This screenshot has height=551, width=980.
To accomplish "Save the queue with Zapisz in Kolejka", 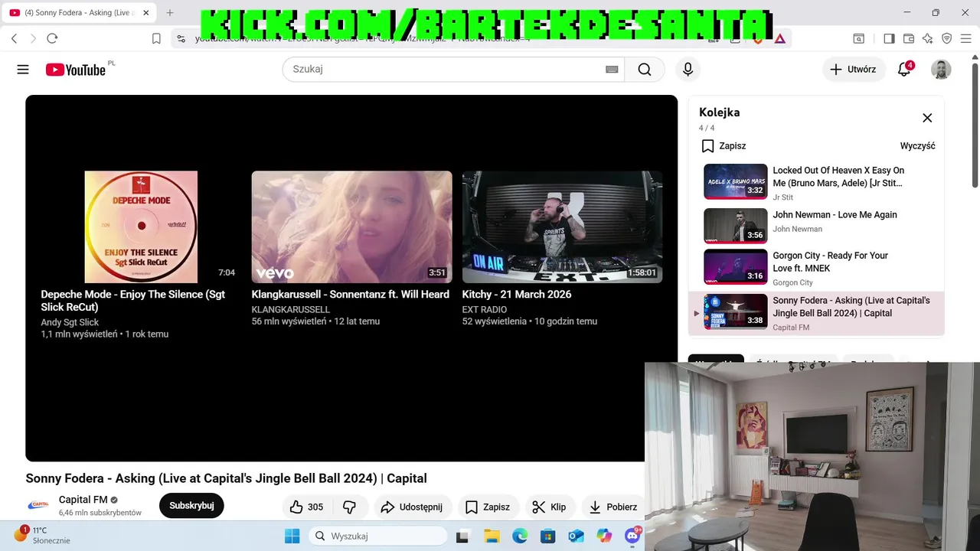I will click(x=724, y=145).
